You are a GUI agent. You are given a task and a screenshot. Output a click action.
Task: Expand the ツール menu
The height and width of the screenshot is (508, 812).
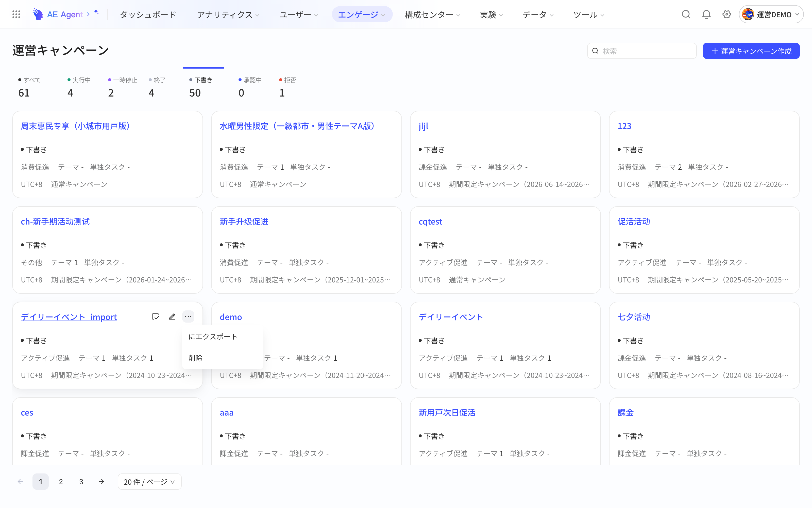pyautogui.click(x=589, y=14)
